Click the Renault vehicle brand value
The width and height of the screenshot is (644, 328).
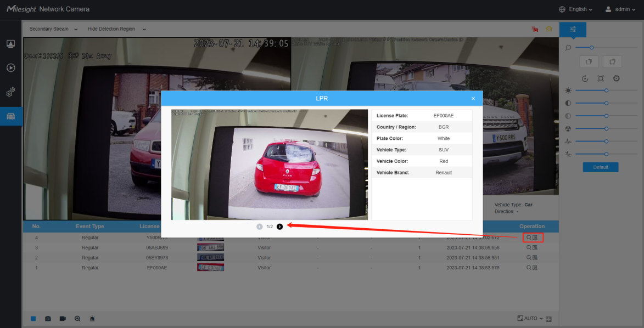444,173
